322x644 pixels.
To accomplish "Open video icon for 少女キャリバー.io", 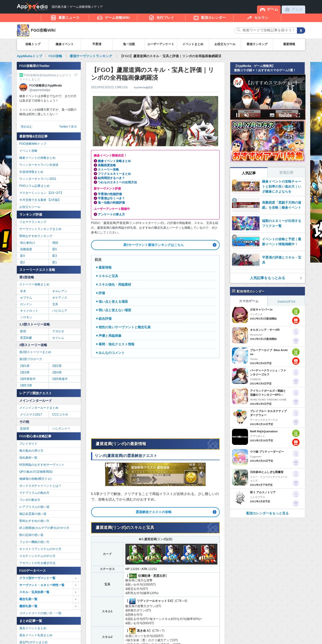I will coord(296,320).
